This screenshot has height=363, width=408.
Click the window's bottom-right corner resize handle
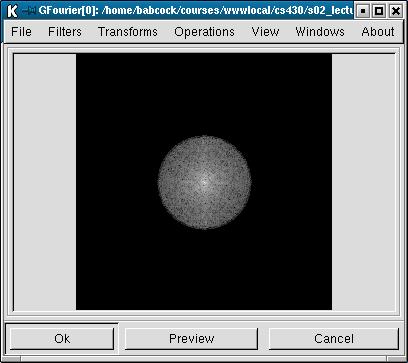[x=397, y=359]
